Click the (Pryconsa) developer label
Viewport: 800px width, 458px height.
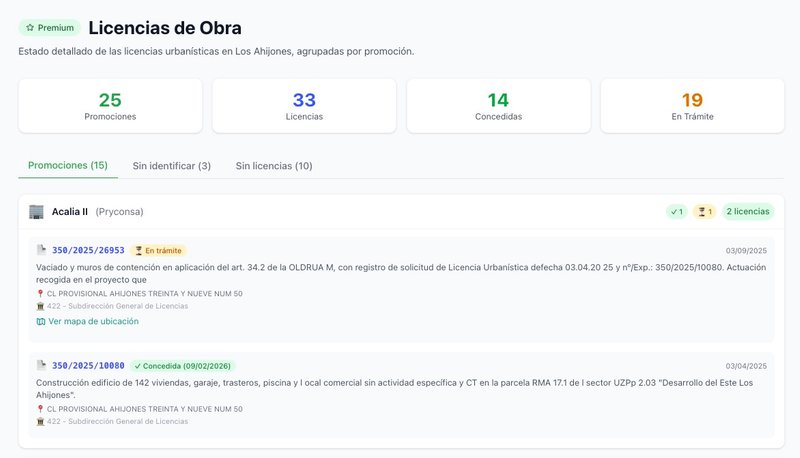(119, 212)
